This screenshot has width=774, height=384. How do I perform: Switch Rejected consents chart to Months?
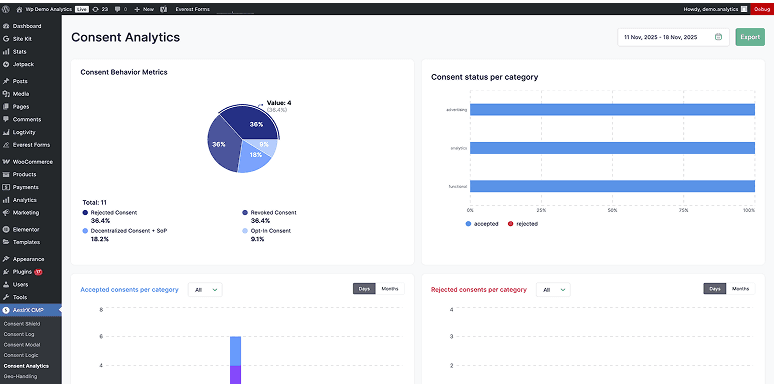coord(740,289)
